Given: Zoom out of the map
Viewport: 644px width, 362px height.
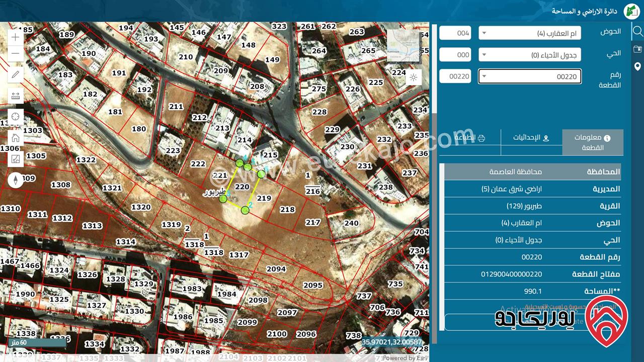Looking at the screenshot, I should coord(15,53).
